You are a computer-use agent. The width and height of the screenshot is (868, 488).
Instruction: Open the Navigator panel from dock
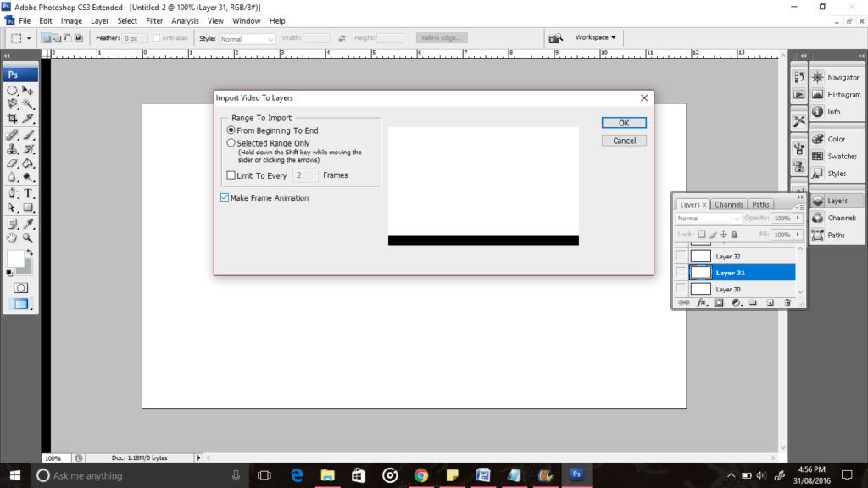837,77
